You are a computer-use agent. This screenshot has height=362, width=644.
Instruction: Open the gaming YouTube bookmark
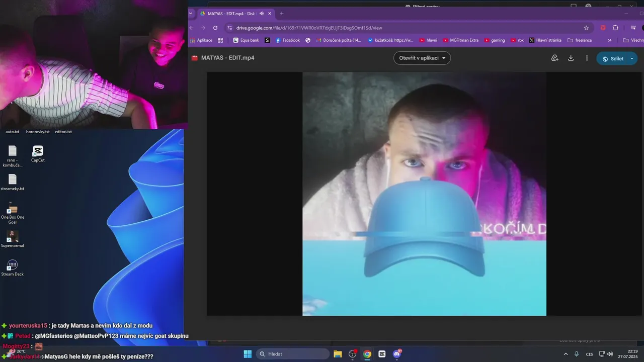[495, 40]
